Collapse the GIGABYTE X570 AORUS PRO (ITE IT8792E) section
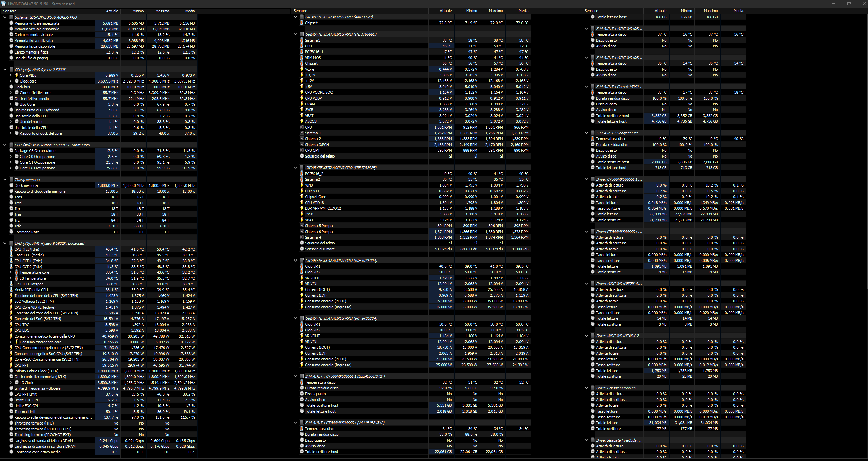 pos(295,168)
